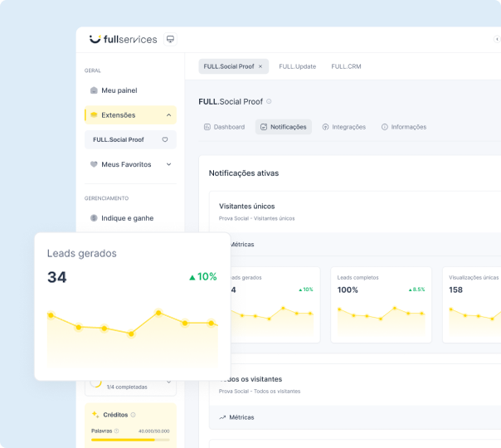501x448 pixels.
Task: Click the Créditos sparkle icon
Action: (95, 414)
